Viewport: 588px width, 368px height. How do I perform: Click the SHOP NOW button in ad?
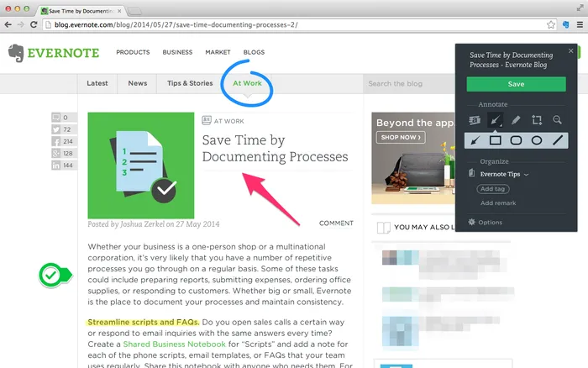point(401,137)
